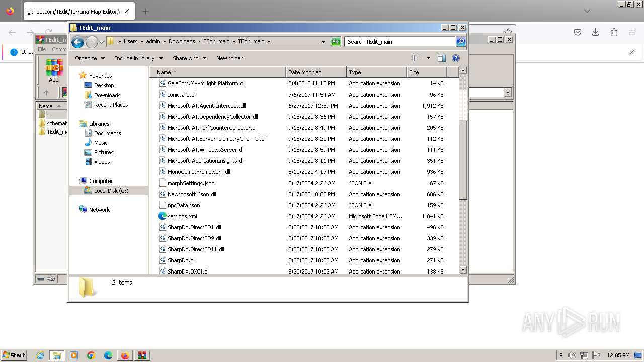Open Windows Media Player taskbar icon
Screen dimensions: 644x362
74,355
